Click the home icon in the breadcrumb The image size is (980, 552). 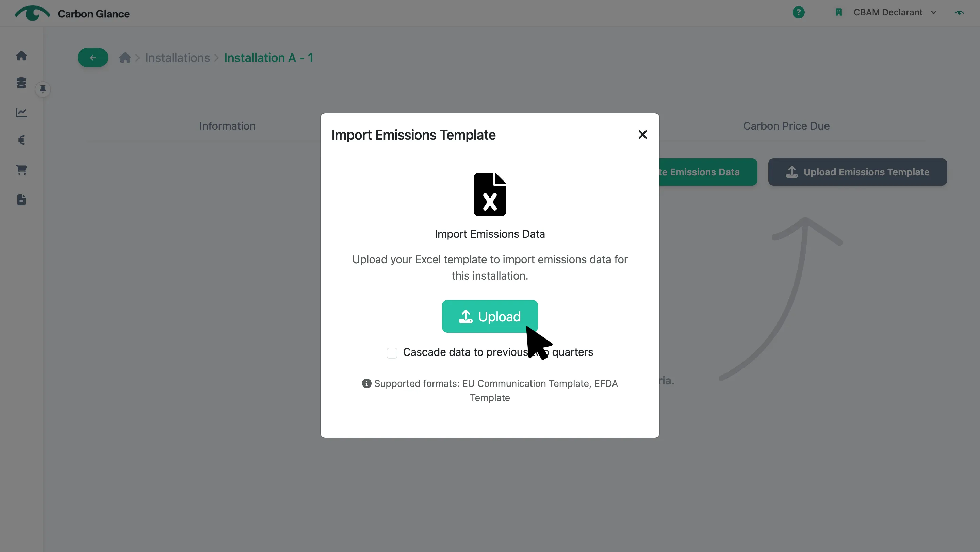click(x=125, y=58)
